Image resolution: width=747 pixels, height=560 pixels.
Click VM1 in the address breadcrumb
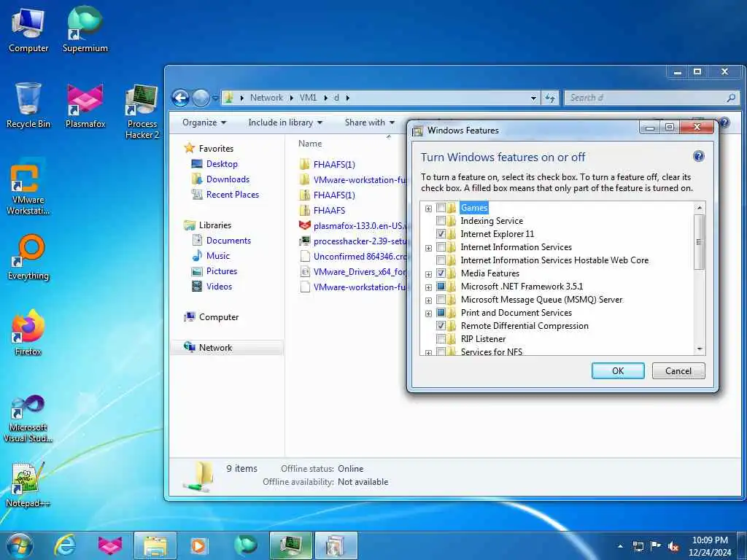(x=309, y=98)
